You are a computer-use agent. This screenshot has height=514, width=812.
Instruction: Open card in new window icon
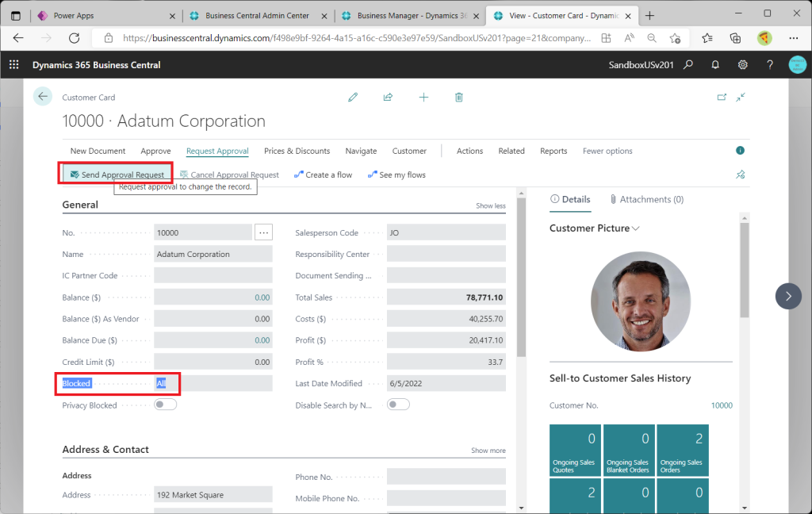(722, 97)
